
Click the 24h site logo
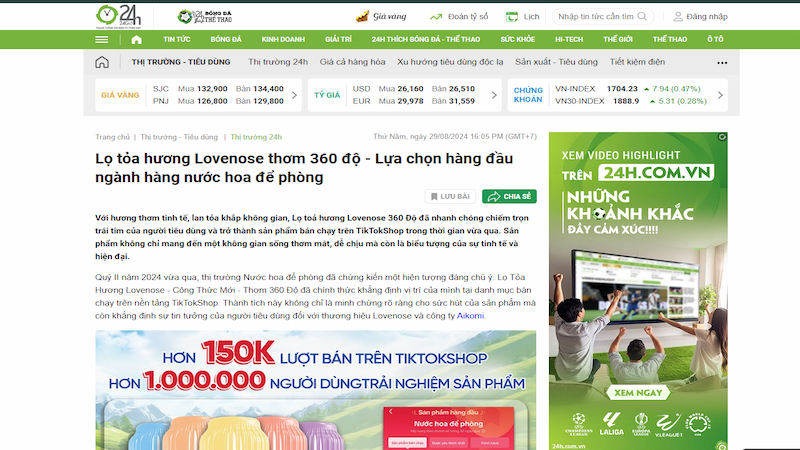point(118,16)
